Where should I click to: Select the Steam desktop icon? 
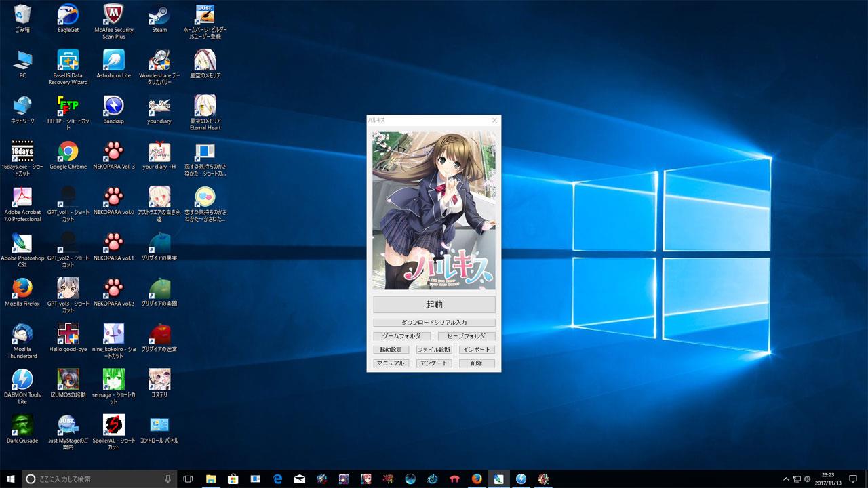159,18
